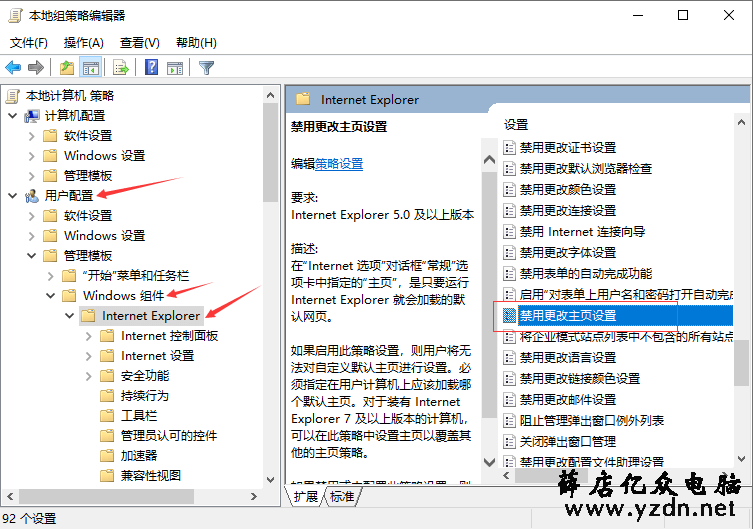Click the folder icon beside 加速器
This screenshot has width=753, height=529.
pyautogui.click(x=107, y=455)
